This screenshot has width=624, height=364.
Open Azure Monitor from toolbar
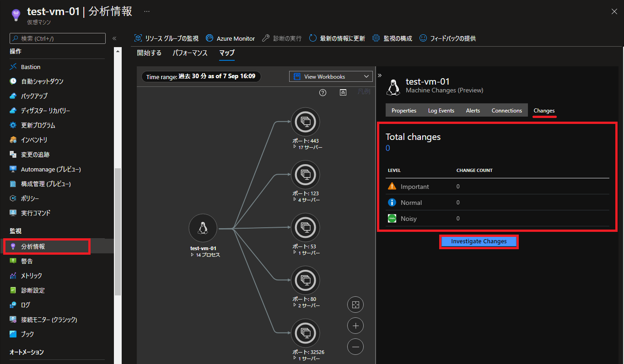(x=231, y=38)
